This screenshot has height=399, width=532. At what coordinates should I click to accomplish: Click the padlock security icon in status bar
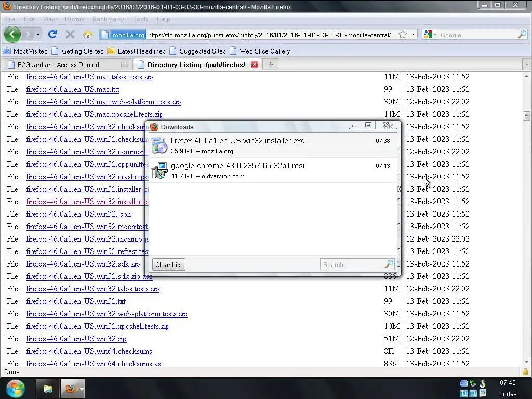pyautogui.click(x=525, y=371)
